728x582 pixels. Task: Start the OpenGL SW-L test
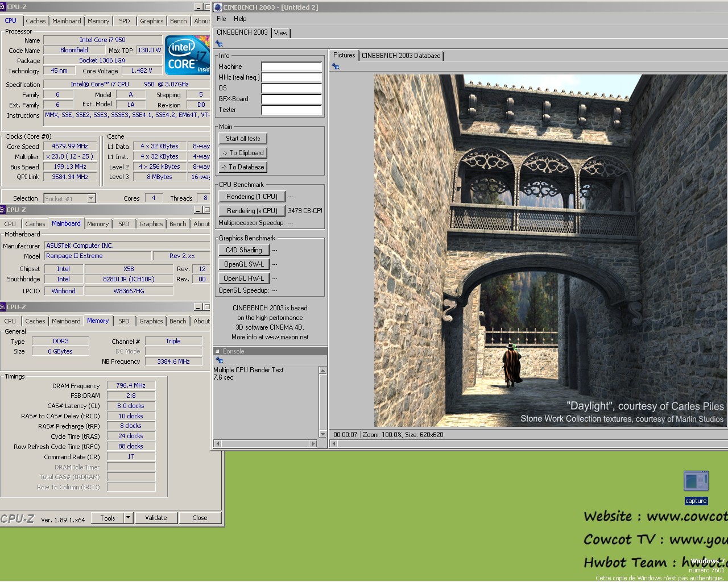(244, 264)
